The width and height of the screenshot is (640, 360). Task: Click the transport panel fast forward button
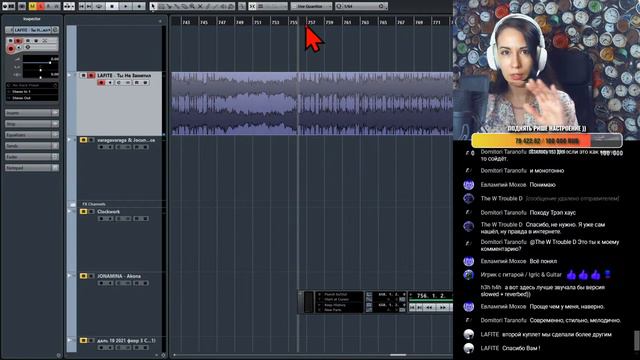(443, 307)
